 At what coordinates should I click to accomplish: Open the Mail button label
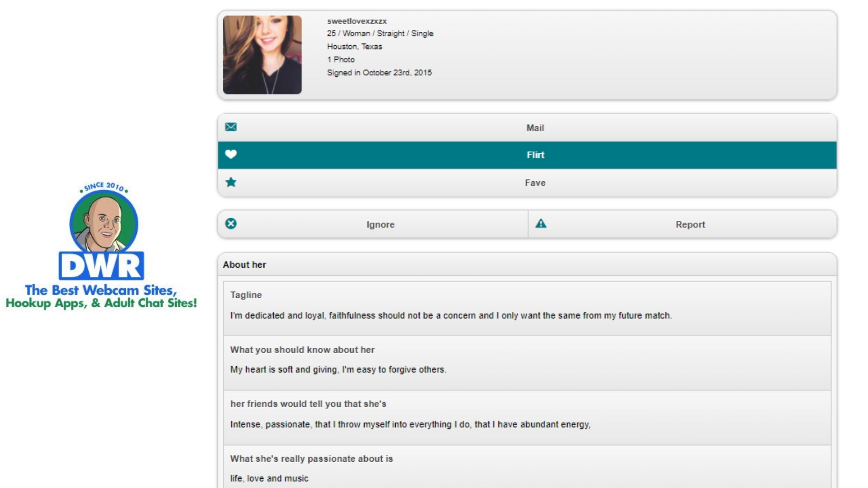tap(535, 128)
